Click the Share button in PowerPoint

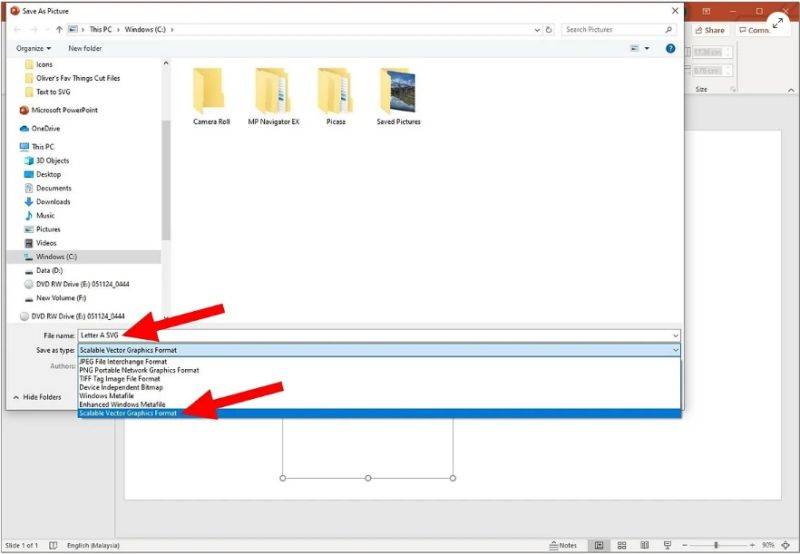point(710,30)
